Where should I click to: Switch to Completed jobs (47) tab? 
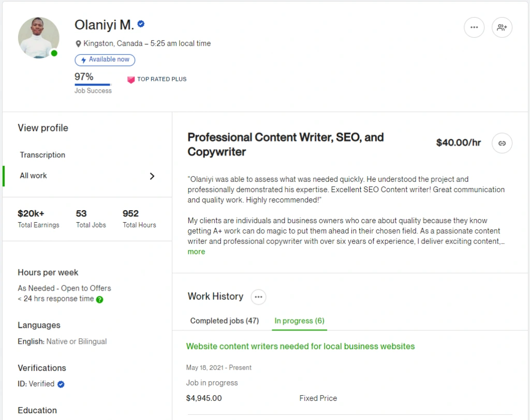pos(224,321)
